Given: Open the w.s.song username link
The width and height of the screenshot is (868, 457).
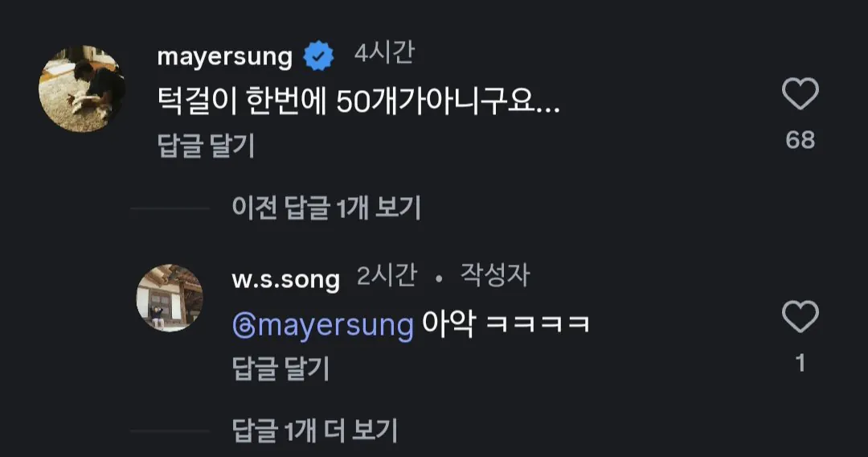Looking at the screenshot, I should tap(285, 278).
